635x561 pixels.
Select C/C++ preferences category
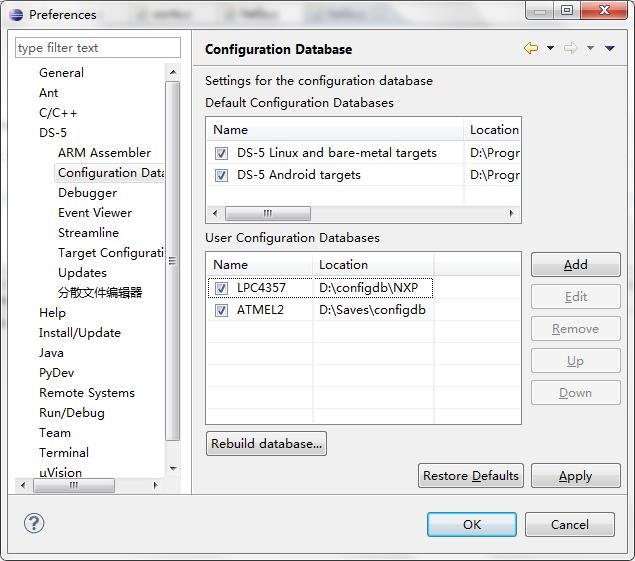point(58,113)
